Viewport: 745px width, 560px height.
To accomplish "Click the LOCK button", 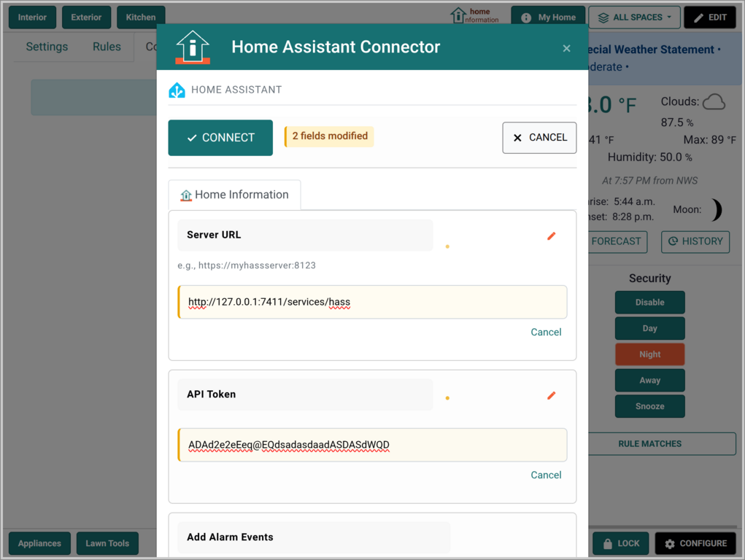I will 620,543.
